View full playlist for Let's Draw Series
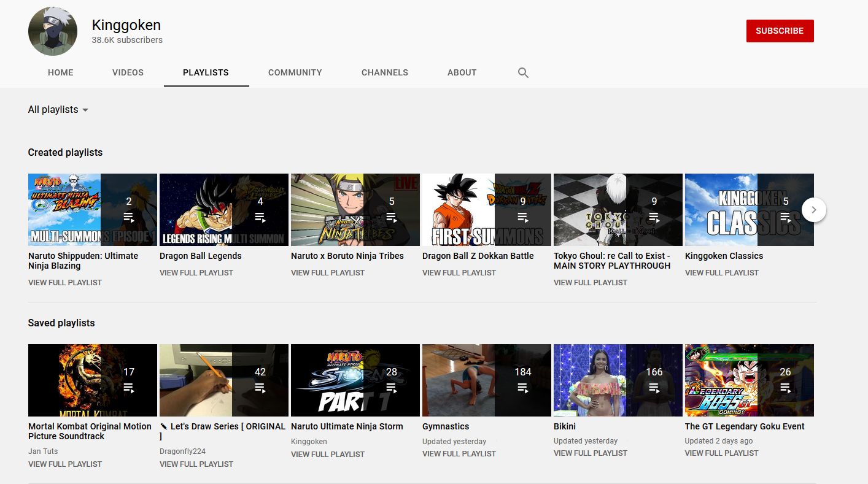The image size is (868, 484). coord(196,464)
